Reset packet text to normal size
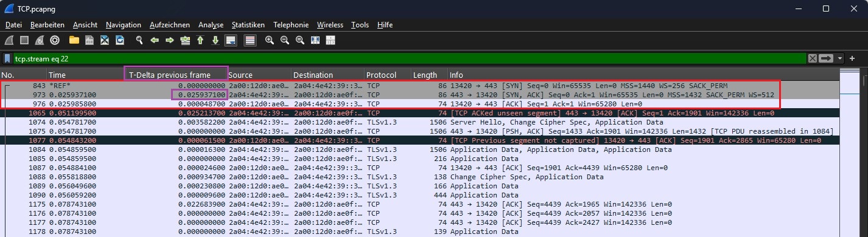The width and height of the screenshot is (868, 237). pyautogui.click(x=300, y=40)
